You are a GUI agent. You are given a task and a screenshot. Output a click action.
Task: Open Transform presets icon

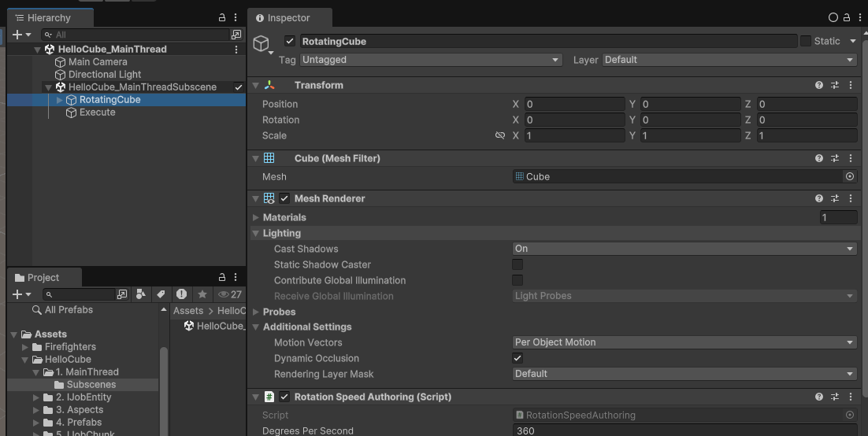(x=835, y=85)
